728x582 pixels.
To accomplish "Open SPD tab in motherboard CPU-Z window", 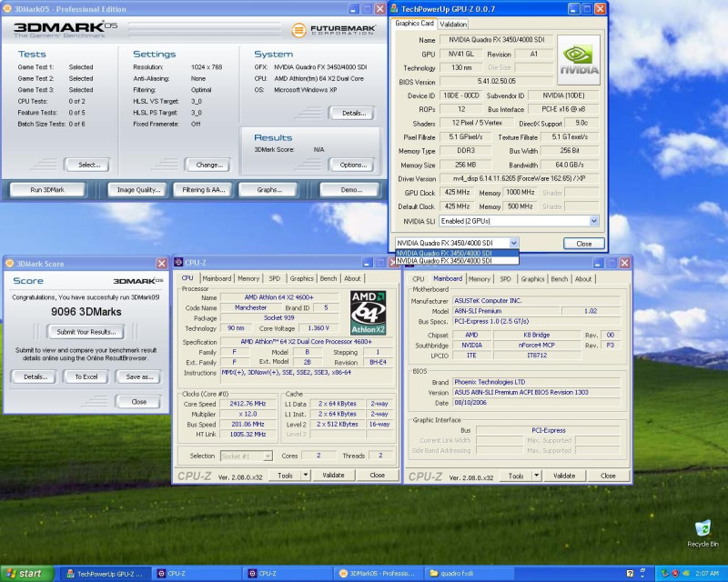I will coord(505,279).
